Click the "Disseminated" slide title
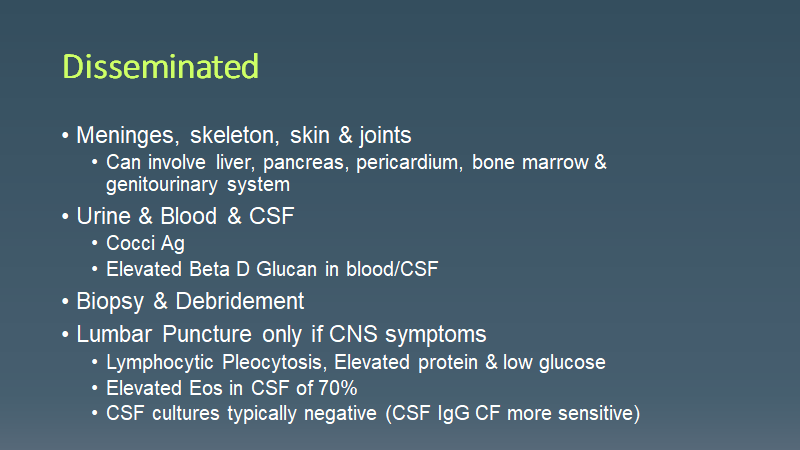Image resolution: width=800 pixels, height=450 pixels. (x=161, y=67)
